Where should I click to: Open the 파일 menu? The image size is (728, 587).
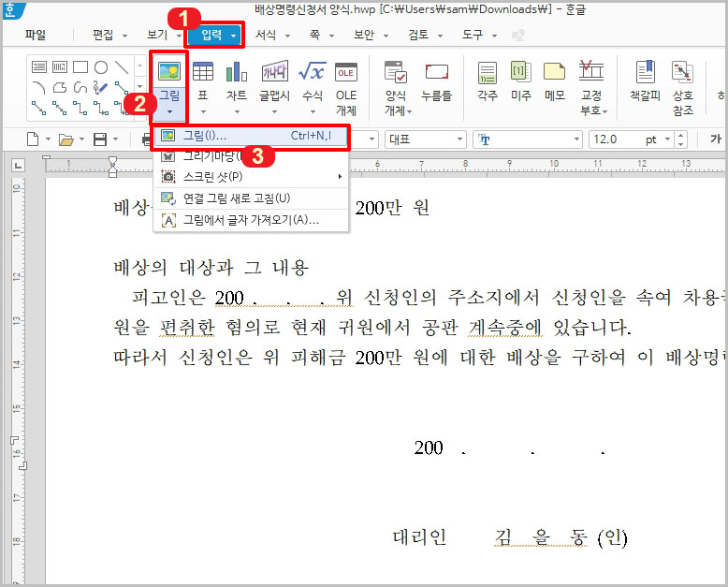pyautogui.click(x=36, y=35)
